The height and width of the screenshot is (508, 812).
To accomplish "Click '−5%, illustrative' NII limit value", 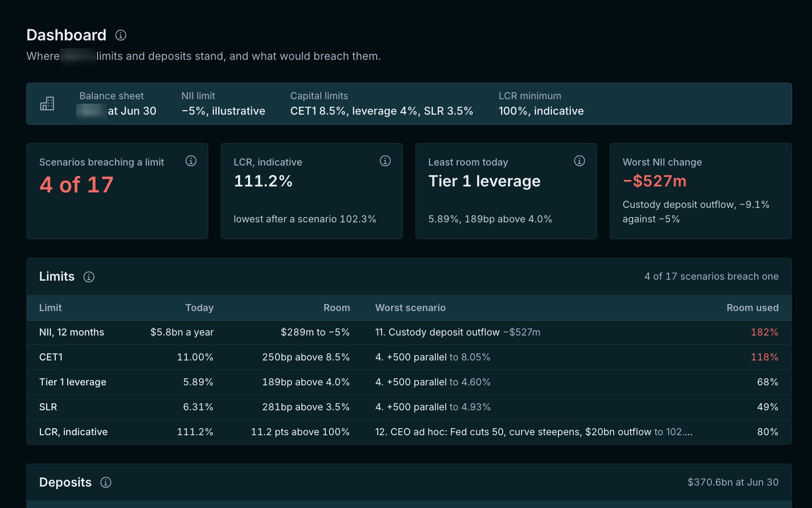I will pos(223,111).
